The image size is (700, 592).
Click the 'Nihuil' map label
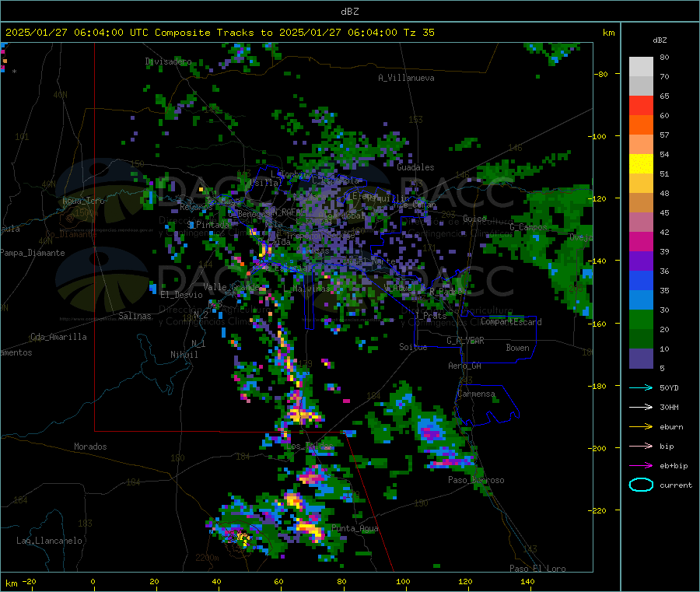pos(184,355)
